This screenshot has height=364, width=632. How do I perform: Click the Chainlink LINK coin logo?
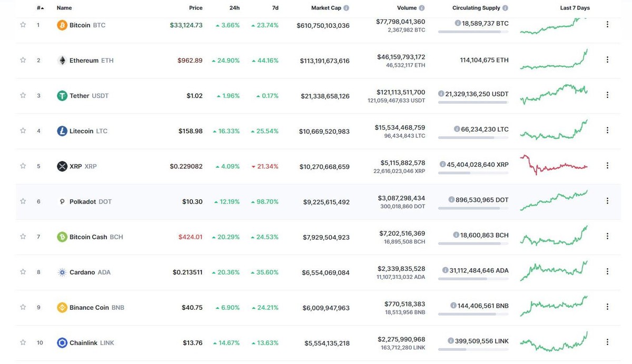tap(62, 342)
